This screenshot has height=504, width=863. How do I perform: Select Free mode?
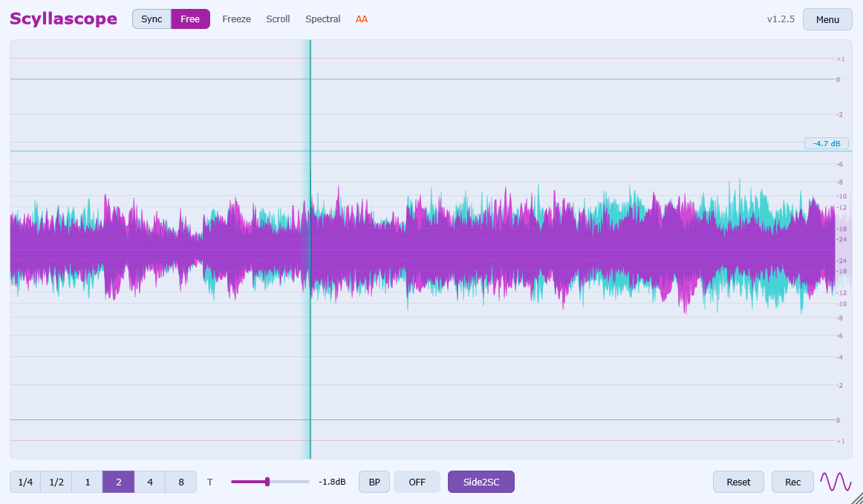190,19
